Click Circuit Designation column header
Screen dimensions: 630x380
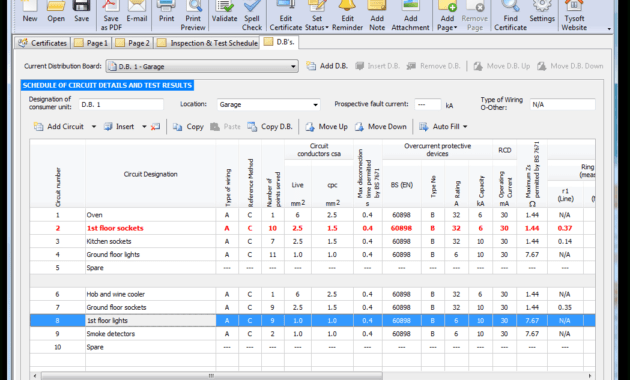click(x=151, y=174)
